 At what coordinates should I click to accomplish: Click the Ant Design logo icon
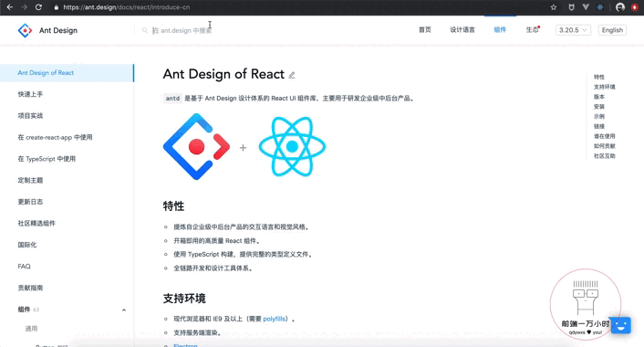pyautogui.click(x=25, y=30)
